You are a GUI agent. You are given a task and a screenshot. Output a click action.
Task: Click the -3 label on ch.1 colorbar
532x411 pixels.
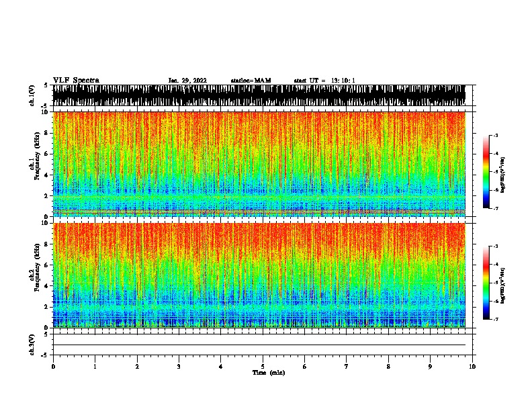[496, 135]
